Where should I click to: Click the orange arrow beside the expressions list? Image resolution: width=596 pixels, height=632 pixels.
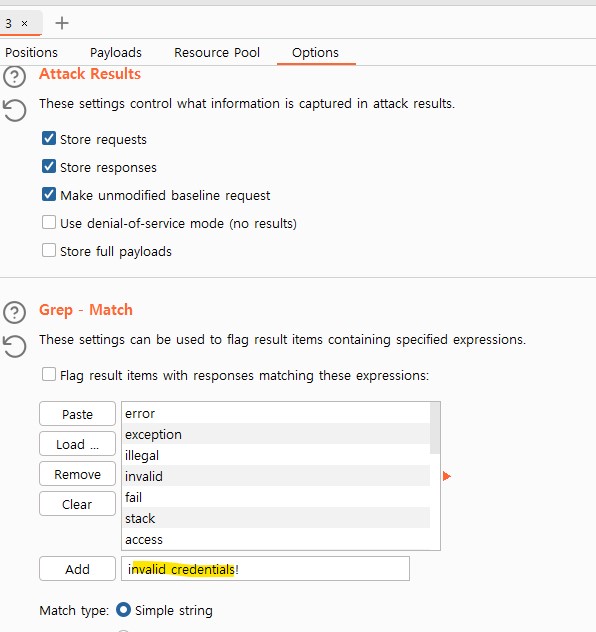tap(446, 476)
